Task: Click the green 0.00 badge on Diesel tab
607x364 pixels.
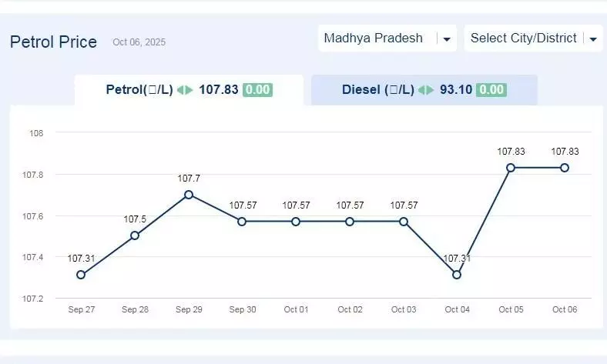Action: tap(491, 90)
